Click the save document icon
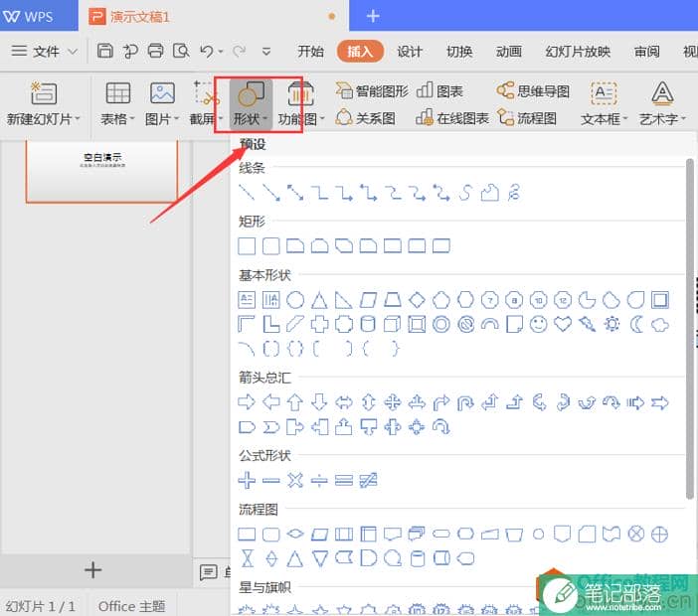 pyautogui.click(x=105, y=51)
